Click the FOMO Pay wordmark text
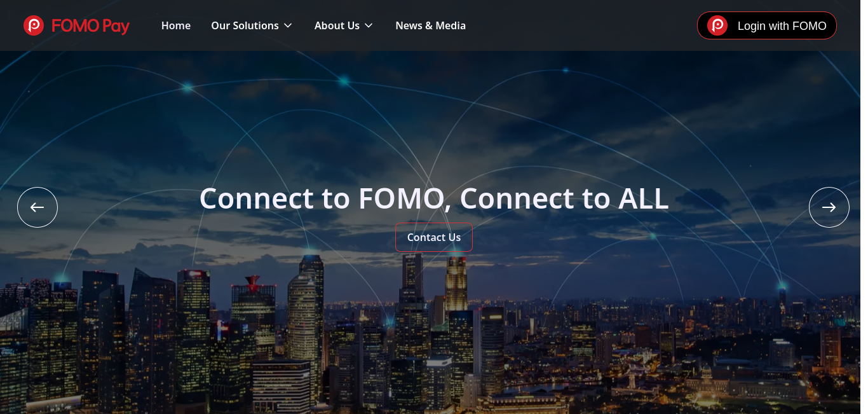Image resolution: width=868 pixels, height=414 pixels. [90, 26]
